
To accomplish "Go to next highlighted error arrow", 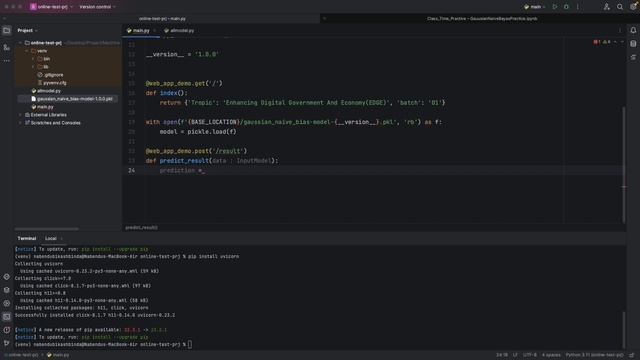I will (622, 42).
